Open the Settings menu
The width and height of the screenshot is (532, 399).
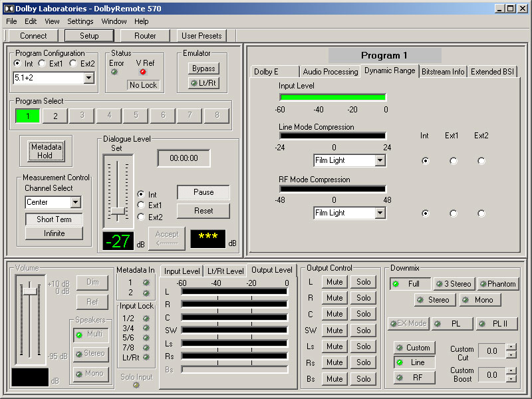click(80, 21)
